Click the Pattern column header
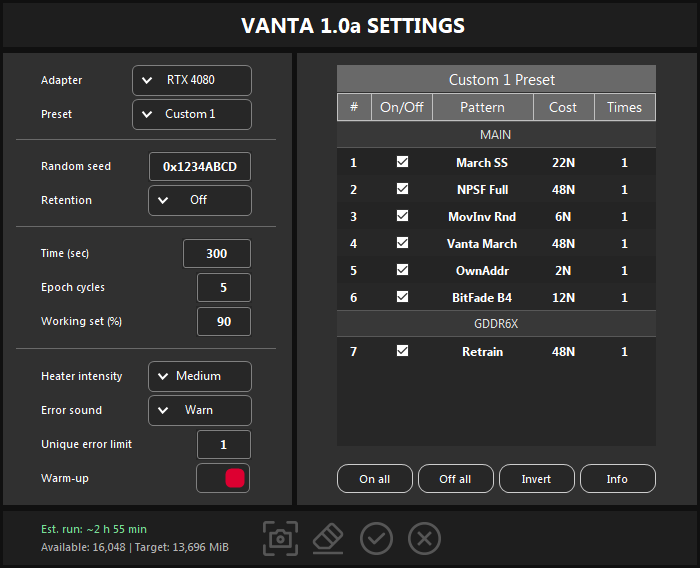Image resolution: width=700 pixels, height=568 pixels. click(483, 107)
